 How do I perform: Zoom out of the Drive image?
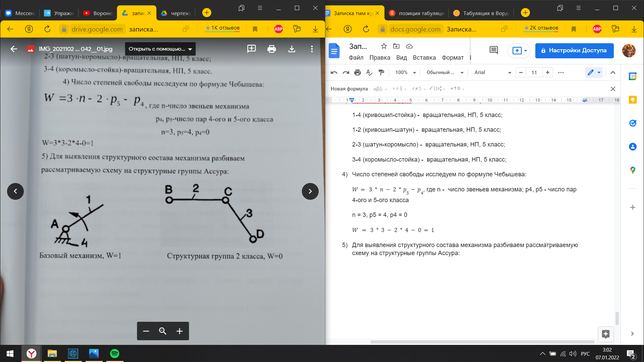(146, 331)
